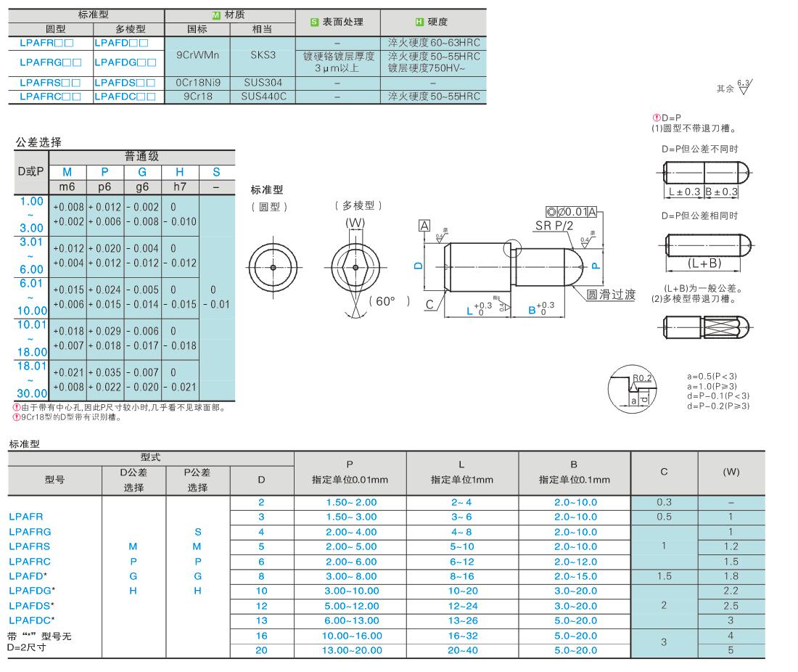Click the p6 tolerance class header
The image size is (798, 672).
click(104, 187)
